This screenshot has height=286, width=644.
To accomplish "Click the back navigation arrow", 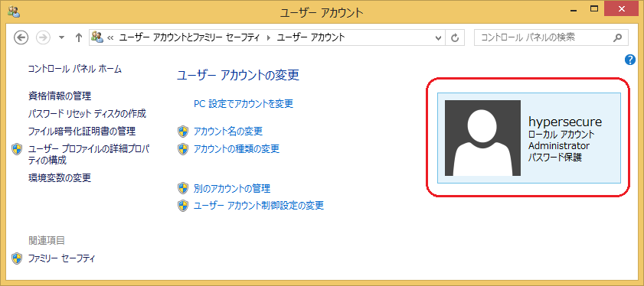I will click(21, 37).
